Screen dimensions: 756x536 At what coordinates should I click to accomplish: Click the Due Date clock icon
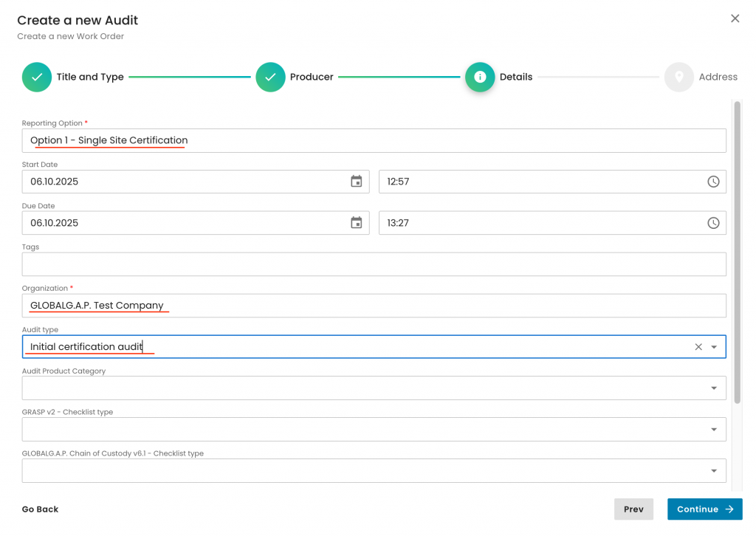(713, 223)
